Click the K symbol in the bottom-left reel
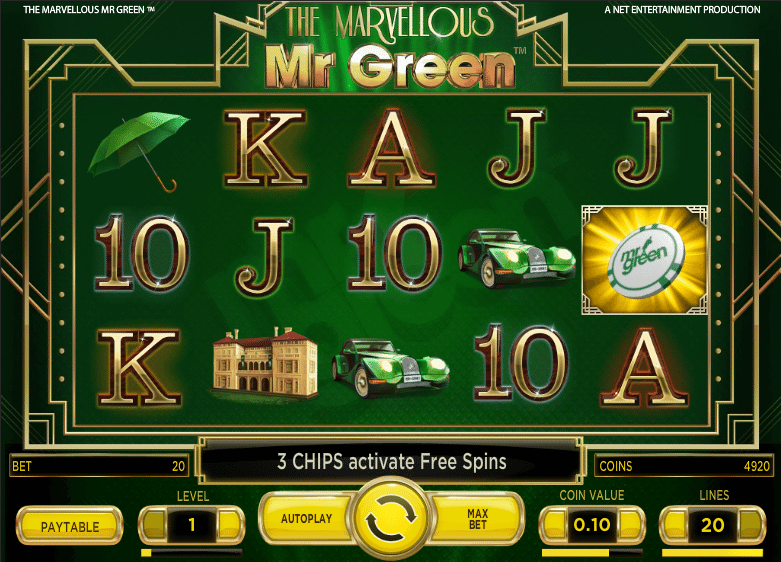 pyautogui.click(x=139, y=367)
